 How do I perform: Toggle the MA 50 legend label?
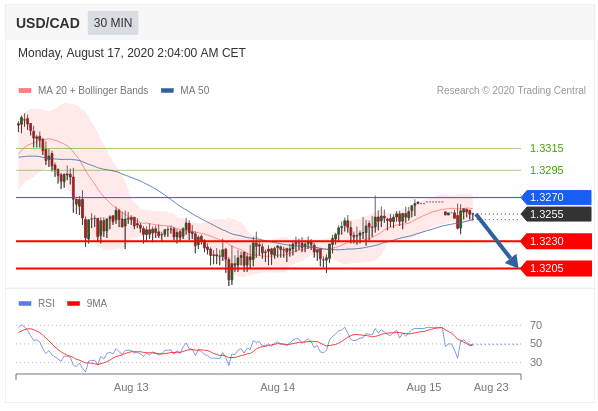(195, 90)
